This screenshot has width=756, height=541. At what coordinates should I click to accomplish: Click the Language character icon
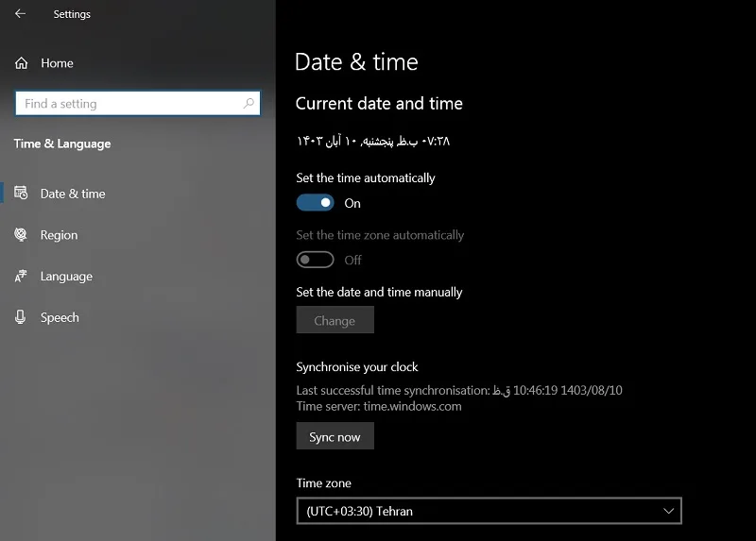coord(21,276)
